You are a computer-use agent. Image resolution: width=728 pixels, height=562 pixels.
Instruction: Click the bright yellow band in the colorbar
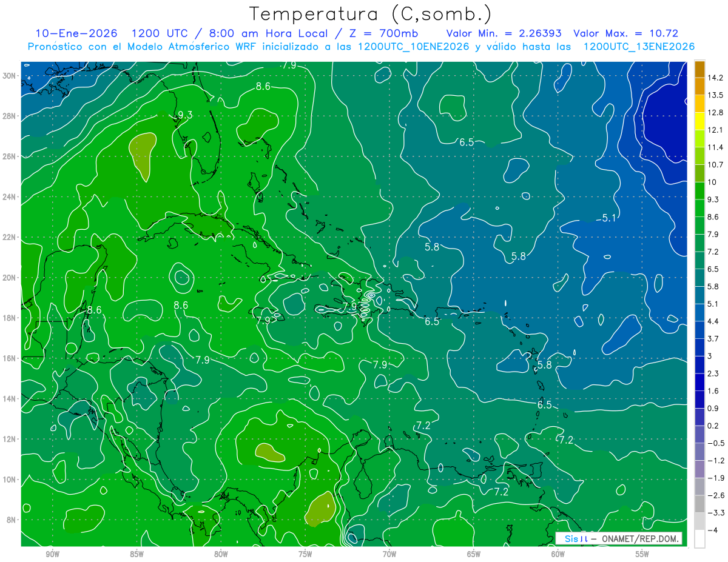tap(699, 121)
